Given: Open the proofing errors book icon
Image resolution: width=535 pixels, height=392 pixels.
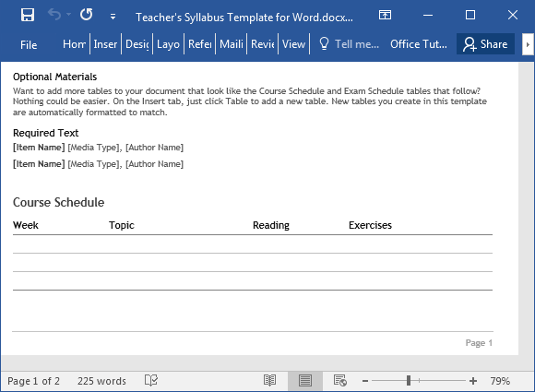Looking at the screenshot, I should click(x=150, y=380).
